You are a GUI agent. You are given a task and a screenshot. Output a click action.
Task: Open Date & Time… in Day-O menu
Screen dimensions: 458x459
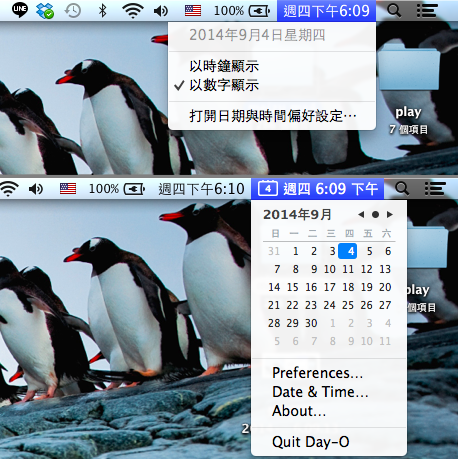329,392
